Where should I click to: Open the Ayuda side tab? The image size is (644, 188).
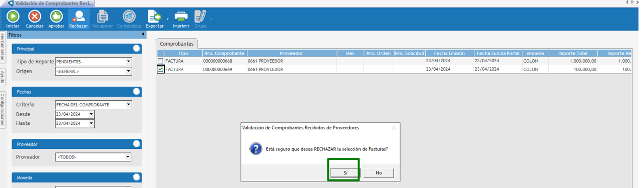click(x=3, y=77)
